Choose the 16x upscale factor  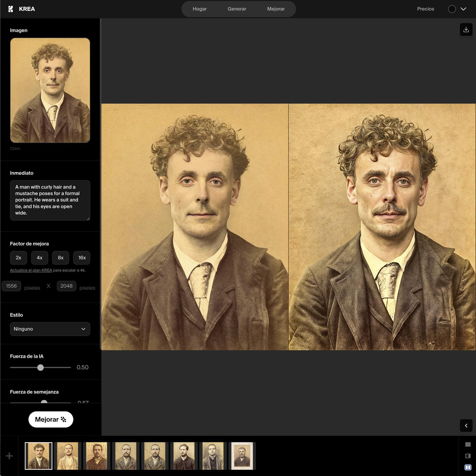tap(82, 258)
